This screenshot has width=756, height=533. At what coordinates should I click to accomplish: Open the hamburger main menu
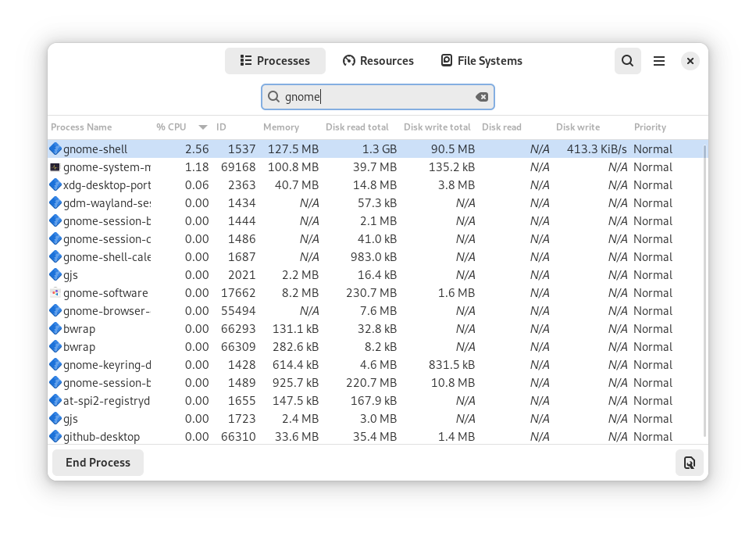pyautogui.click(x=659, y=61)
